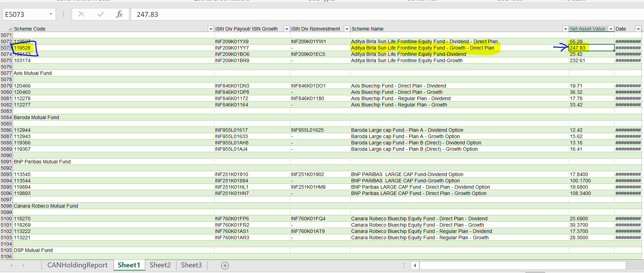Click into the formula bar showing 247.83
The height and width of the screenshot is (273, 644).
click(387, 14)
